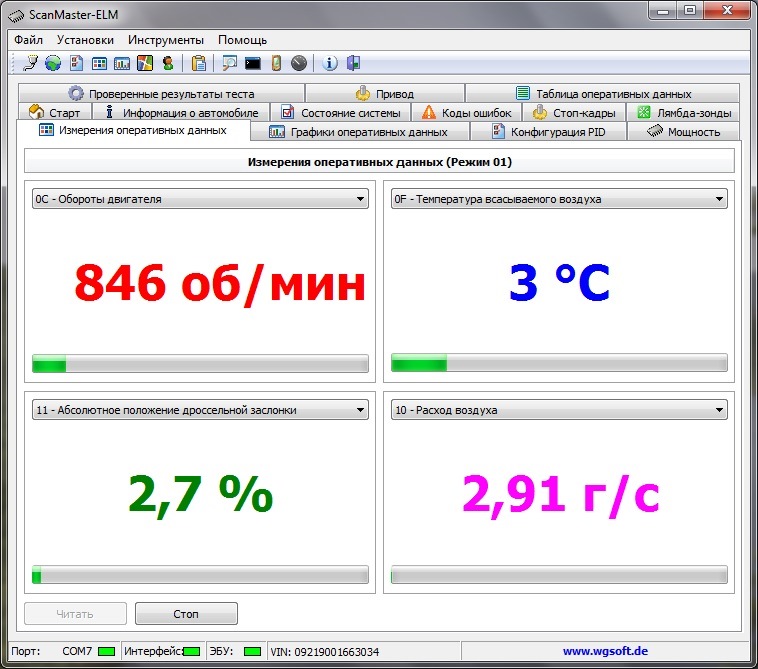Screen dimensions: 758x669
Task: Click the round gauge toolbar icon
Action: (x=299, y=63)
